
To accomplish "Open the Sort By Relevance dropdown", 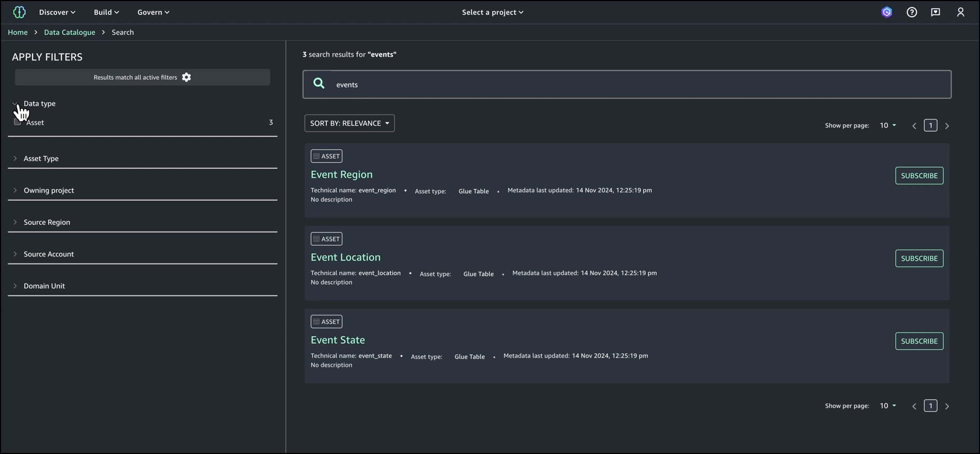I will tap(350, 123).
